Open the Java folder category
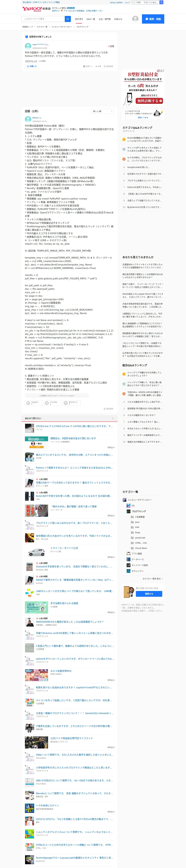Screen dimensions: 186x868 pyautogui.click(x=135, y=522)
